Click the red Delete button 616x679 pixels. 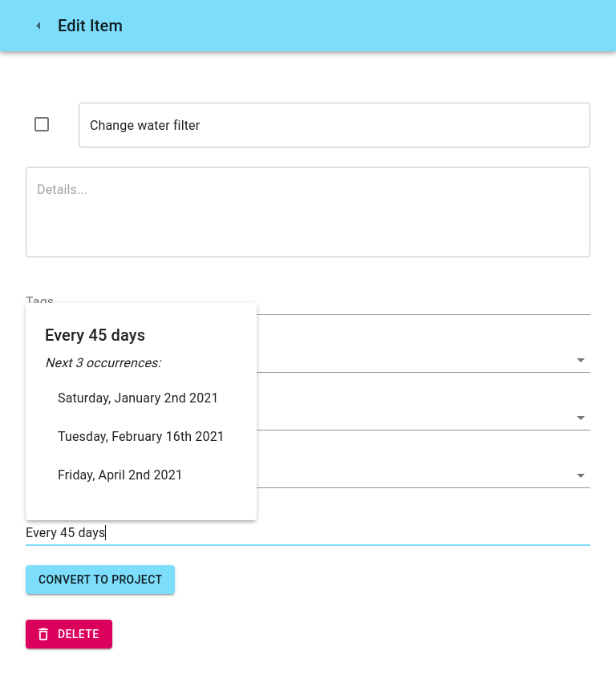pos(69,634)
